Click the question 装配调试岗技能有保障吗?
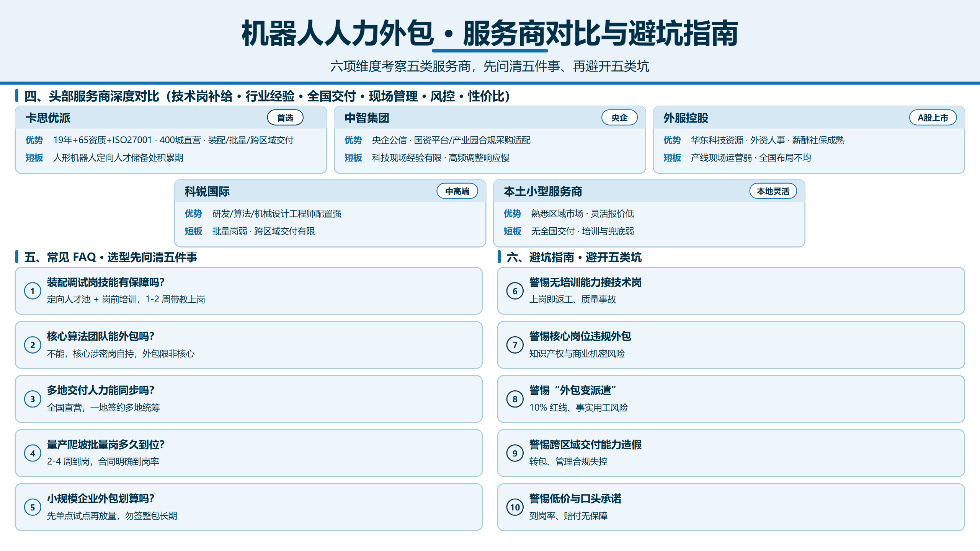This screenshot has height=551, width=980. click(x=106, y=282)
